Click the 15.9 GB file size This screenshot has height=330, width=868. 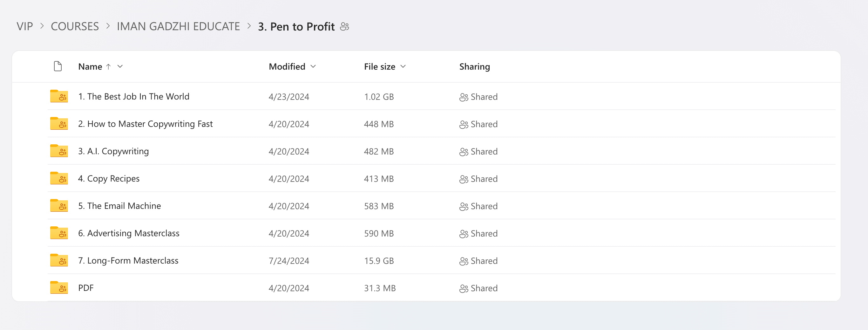click(379, 261)
